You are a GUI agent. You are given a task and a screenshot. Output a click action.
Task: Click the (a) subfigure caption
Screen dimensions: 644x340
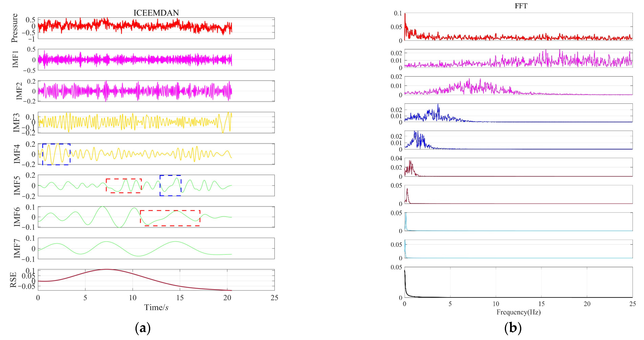(x=143, y=328)
